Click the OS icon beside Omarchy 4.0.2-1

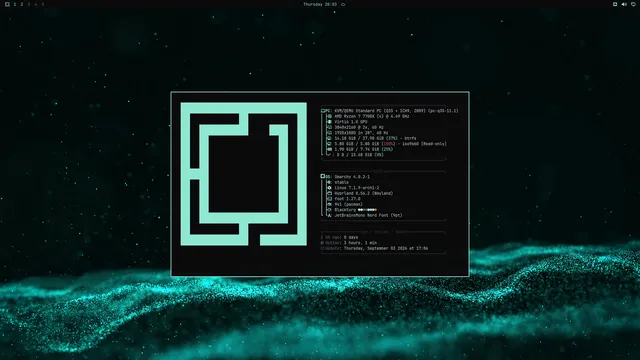323,177
